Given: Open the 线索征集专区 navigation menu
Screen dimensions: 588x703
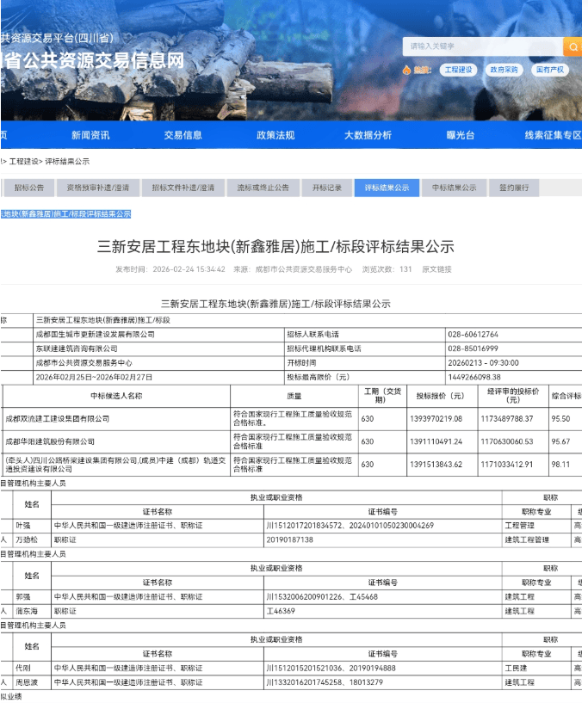Looking at the screenshot, I should tap(553, 135).
